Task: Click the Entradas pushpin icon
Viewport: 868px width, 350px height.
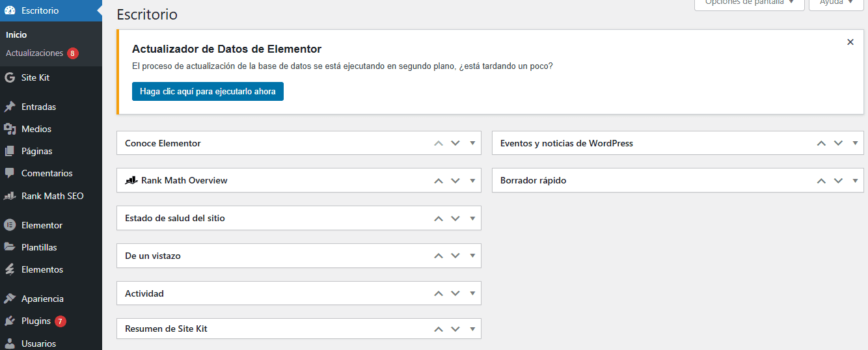Action: coord(10,107)
